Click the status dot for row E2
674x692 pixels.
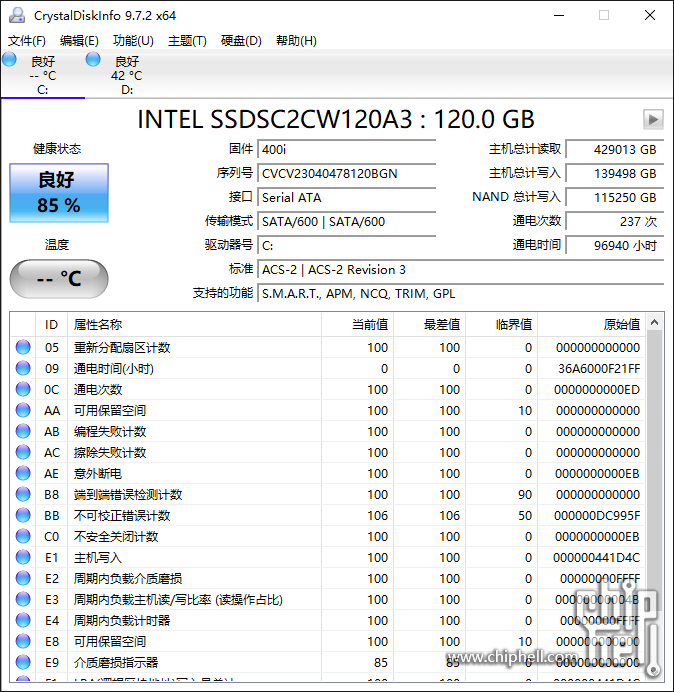point(23,579)
